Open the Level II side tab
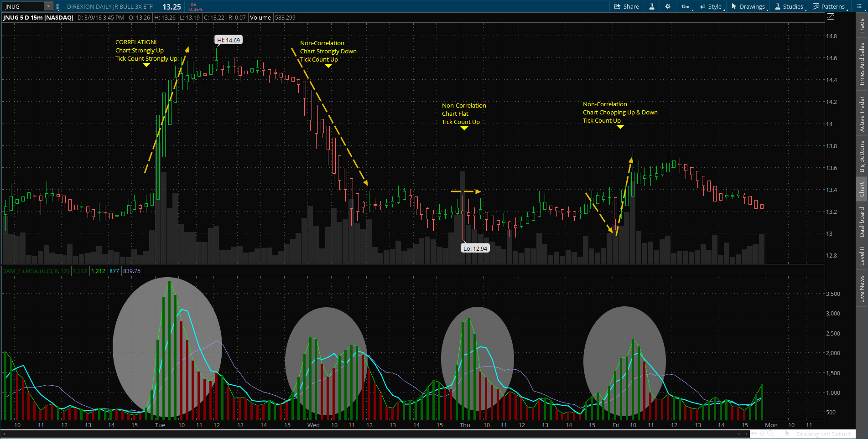 click(862, 256)
